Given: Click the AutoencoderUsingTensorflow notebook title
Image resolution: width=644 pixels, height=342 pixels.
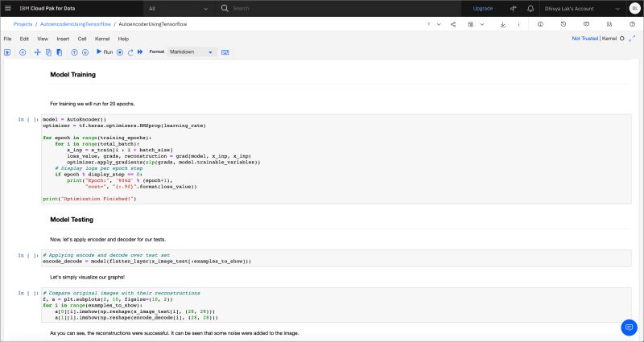Looking at the screenshot, I should tap(153, 24).
